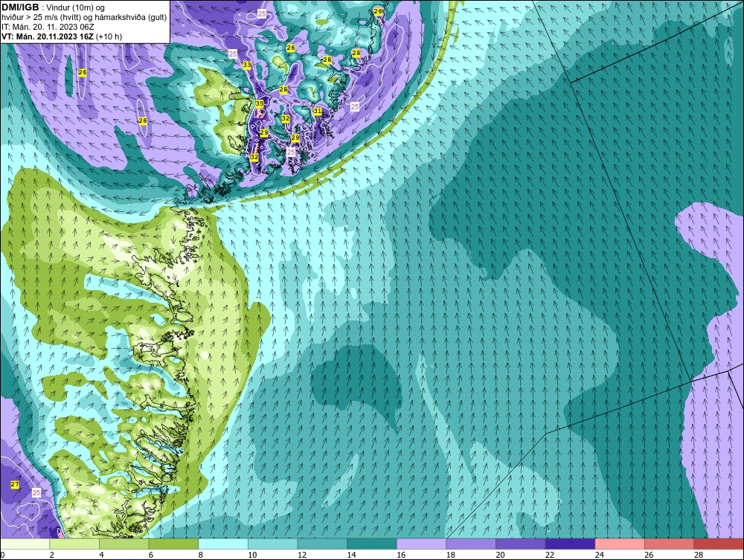Screen dimensions: 744x560
Task: Click the legend scale value 6
Action: (150, 555)
